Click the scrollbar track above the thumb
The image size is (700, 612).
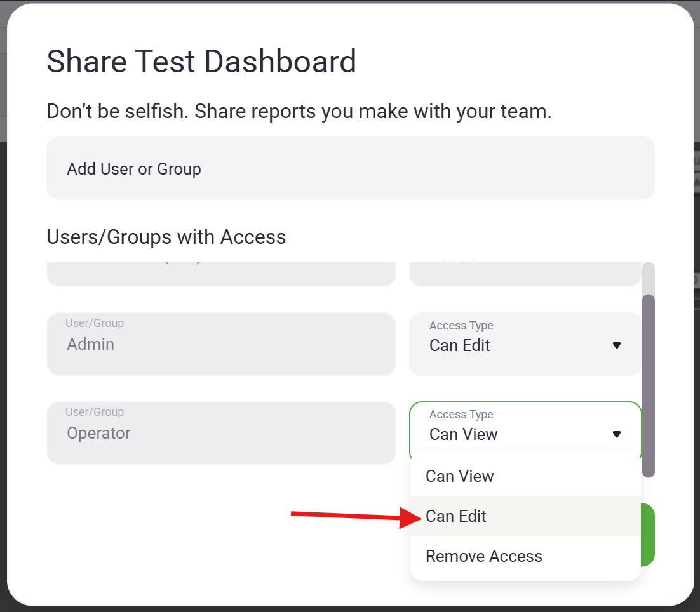click(649, 277)
